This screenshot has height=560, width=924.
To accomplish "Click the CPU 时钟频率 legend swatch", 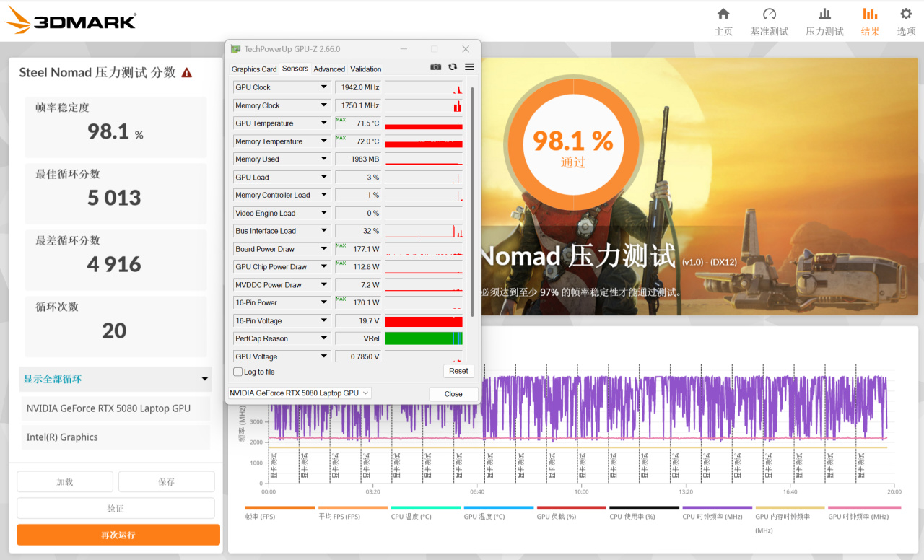I will tap(718, 508).
